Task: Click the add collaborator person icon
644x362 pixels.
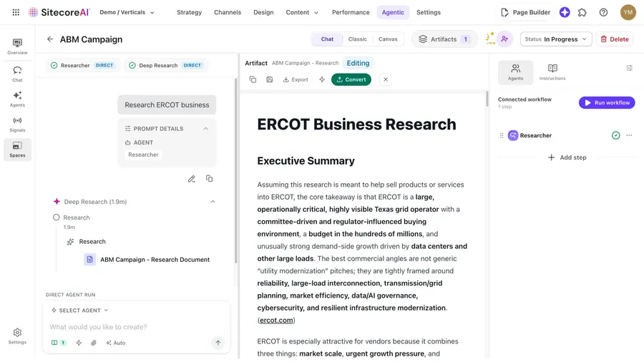Action: [504, 39]
